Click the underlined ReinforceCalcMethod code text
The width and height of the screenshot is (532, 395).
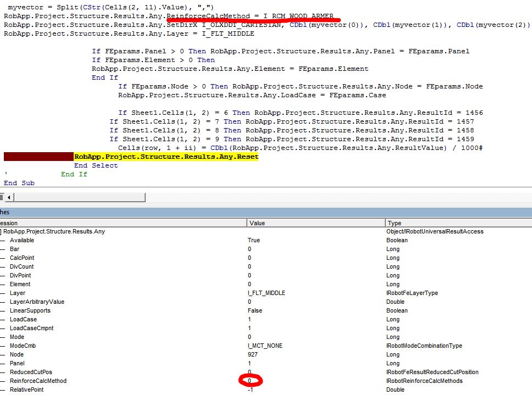coord(208,16)
